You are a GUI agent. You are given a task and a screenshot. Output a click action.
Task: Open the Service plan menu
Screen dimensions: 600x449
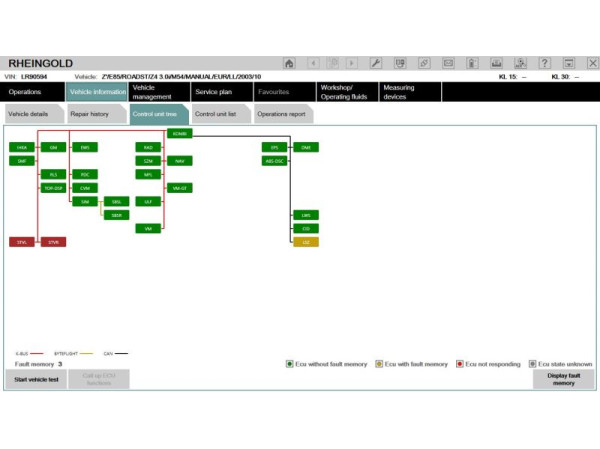(213, 92)
